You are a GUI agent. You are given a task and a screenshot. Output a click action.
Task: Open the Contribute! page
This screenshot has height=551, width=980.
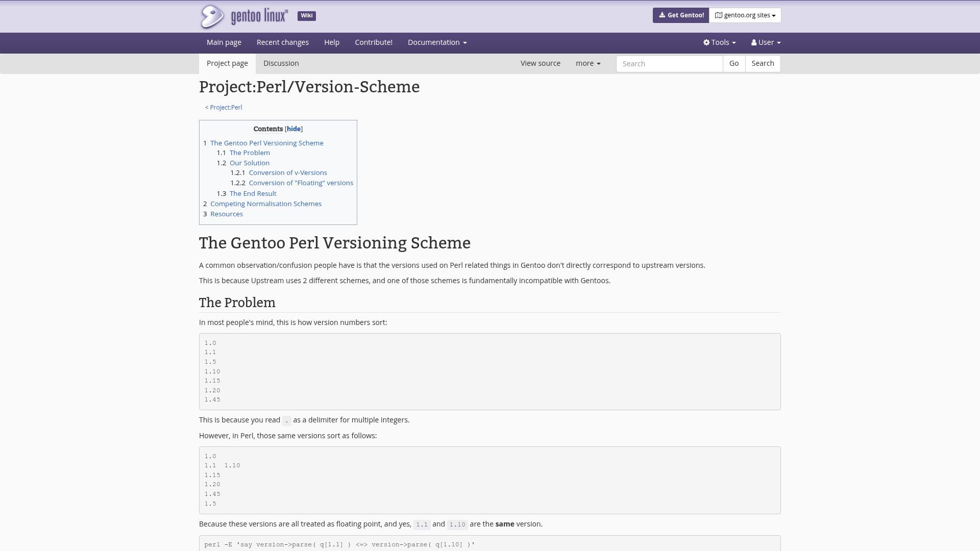pos(374,42)
